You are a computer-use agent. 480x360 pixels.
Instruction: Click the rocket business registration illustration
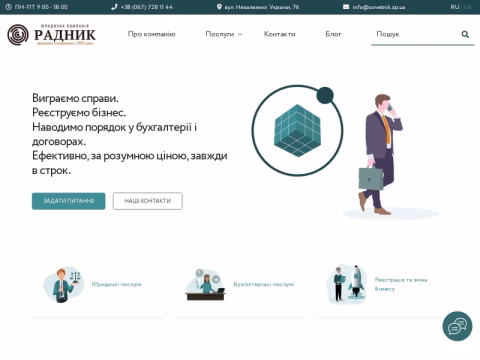pyautogui.click(x=347, y=284)
